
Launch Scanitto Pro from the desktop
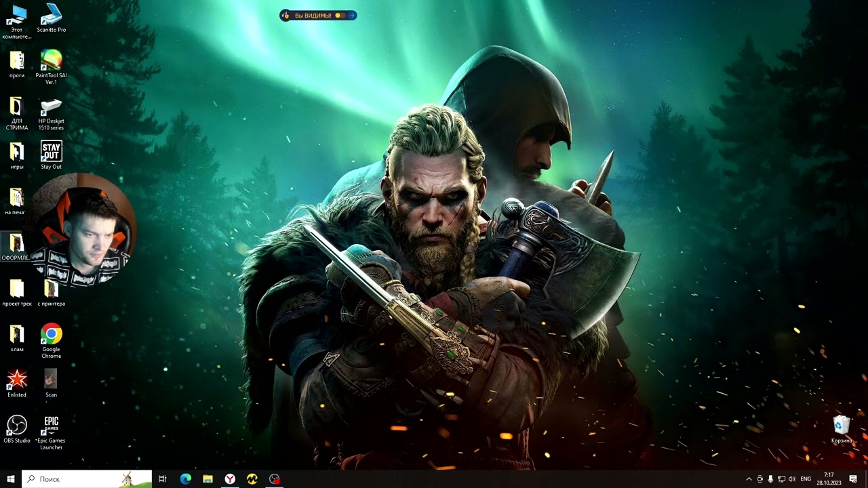tap(52, 19)
